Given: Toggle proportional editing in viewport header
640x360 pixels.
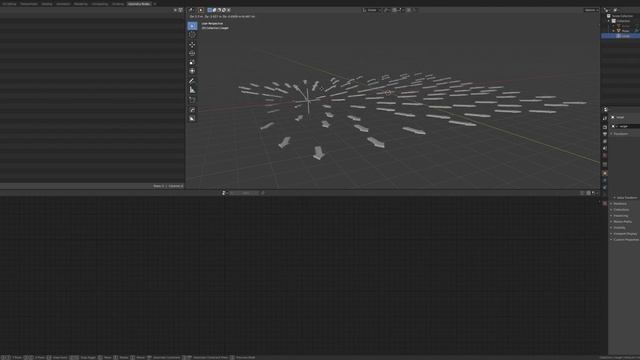Looking at the screenshot, I should click(408, 10).
